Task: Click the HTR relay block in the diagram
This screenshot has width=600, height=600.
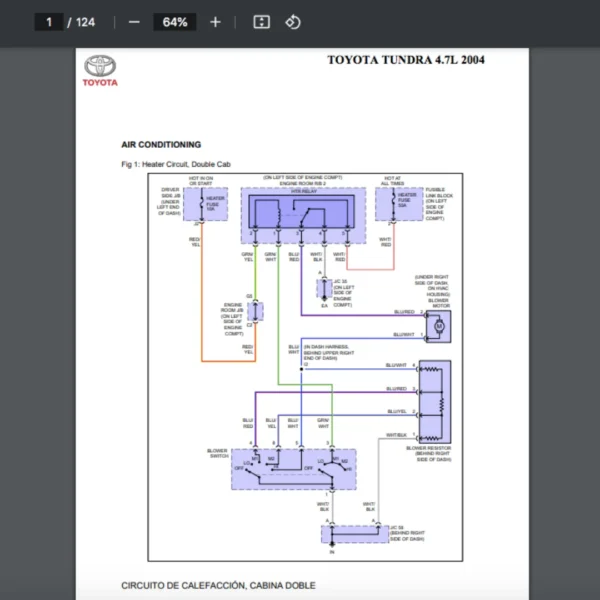Action: pyautogui.click(x=300, y=214)
